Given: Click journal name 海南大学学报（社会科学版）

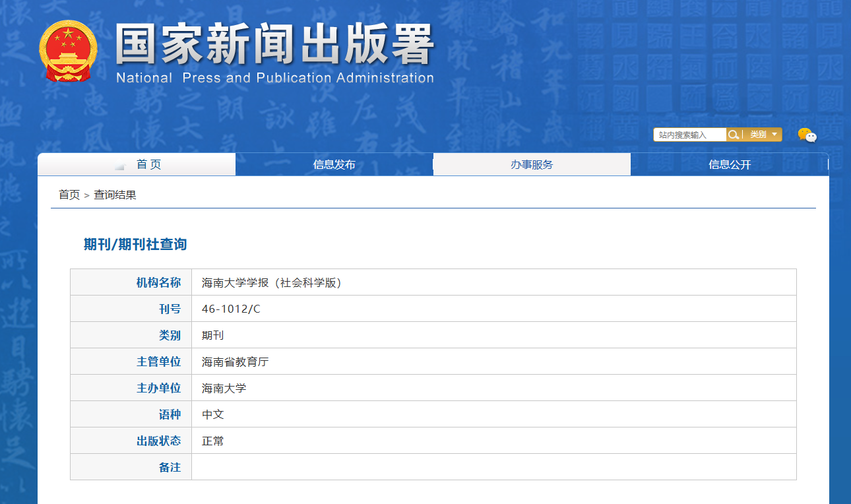Looking at the screenshot, I should click(x=272, y=282).
